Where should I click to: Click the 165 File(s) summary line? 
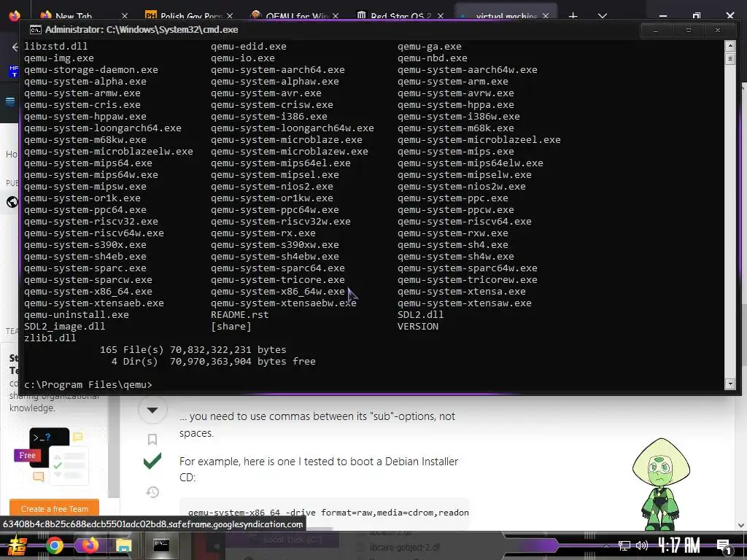(193, 350)
